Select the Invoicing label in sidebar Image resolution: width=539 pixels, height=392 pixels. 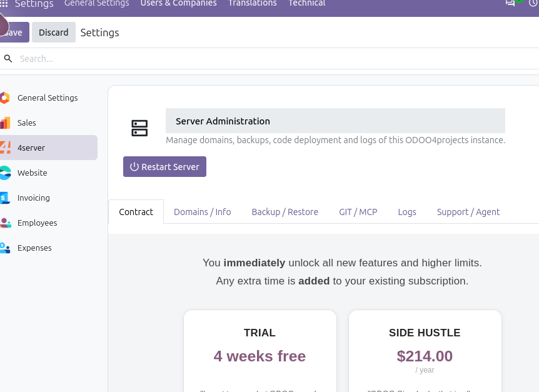(x=34, y=198)
